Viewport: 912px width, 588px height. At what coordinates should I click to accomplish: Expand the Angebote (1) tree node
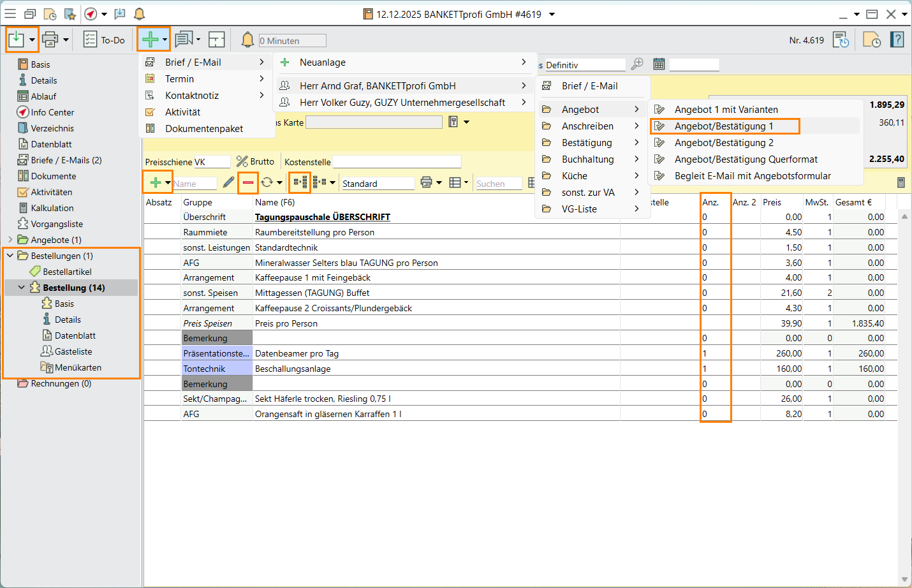pyautogui.click(x=10, y=240)
